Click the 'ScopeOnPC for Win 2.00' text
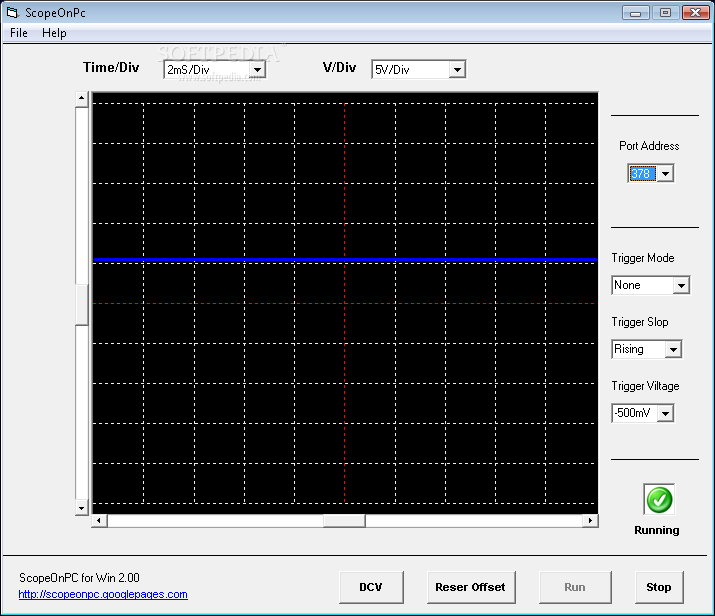The width and height of the screenshot is (715, 616). point(79,578)
